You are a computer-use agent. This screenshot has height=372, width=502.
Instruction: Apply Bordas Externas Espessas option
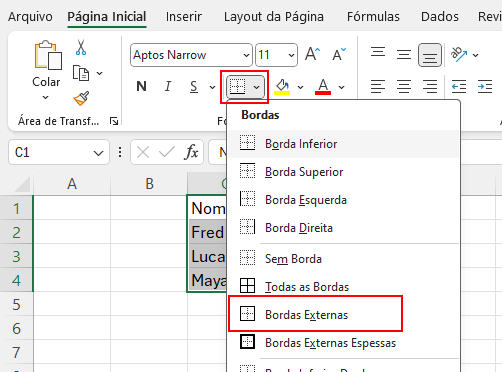(x=343, y=343)
